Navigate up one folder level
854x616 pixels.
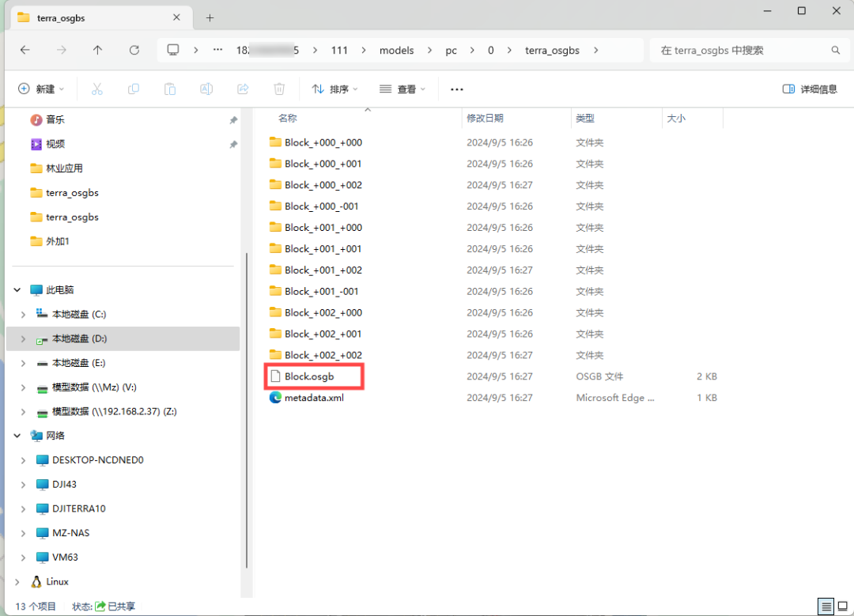point(97,50)
